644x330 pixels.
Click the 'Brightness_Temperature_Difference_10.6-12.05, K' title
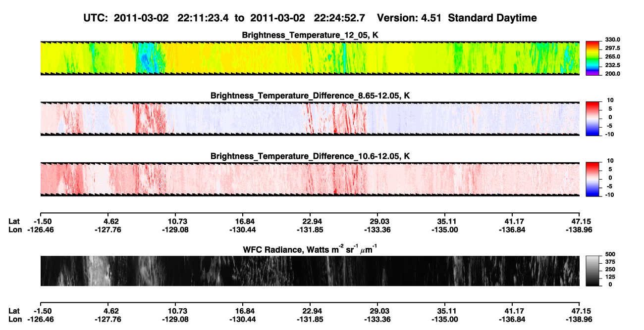click(310, 156)
